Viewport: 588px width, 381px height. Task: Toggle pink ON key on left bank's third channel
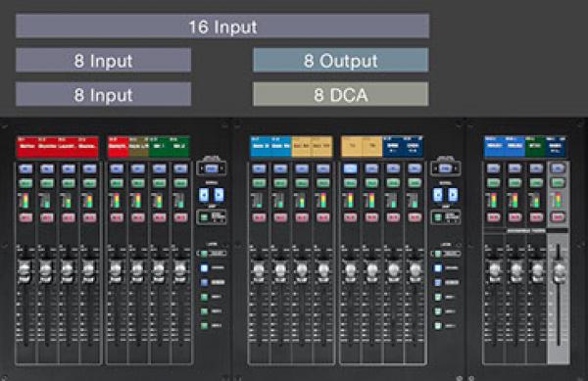pos(69,217)
